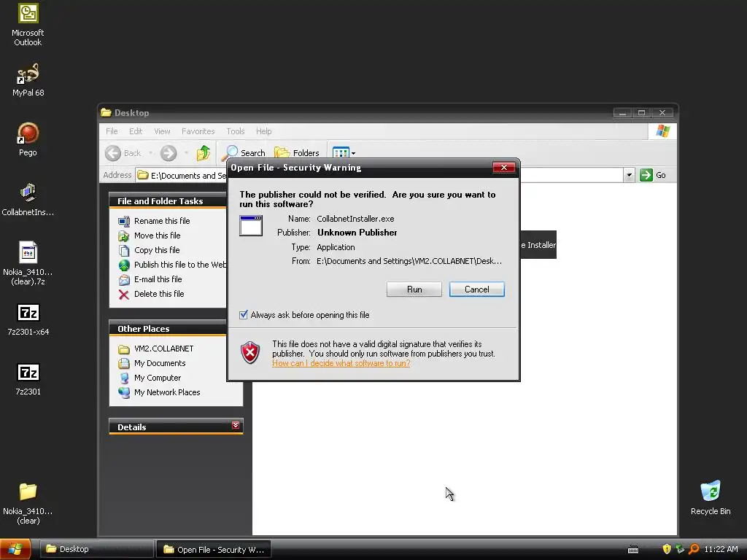The image size is (747, 560).
Task: Click the orange magnifier tray icon
Action: (x=694, y=549)
